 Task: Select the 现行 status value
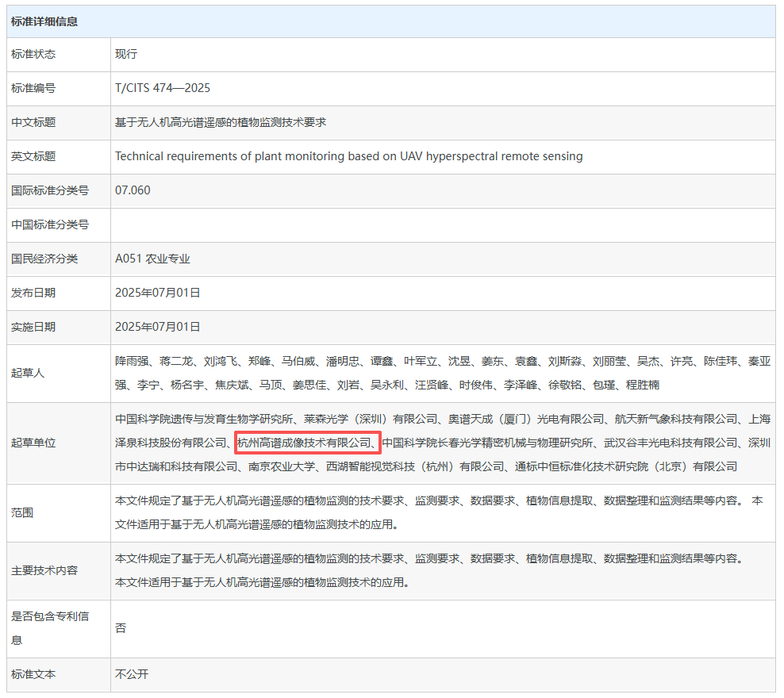tap(126, 54)
